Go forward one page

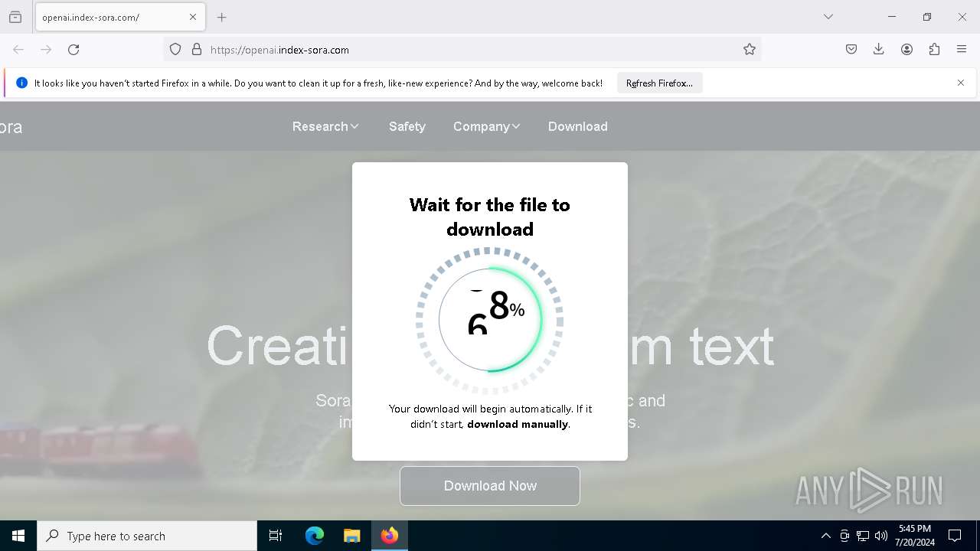click(46, 50)
